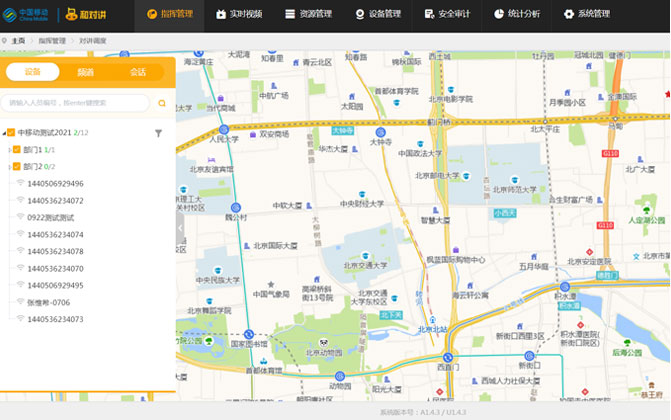Click 动物园 subway station marker

340,376
